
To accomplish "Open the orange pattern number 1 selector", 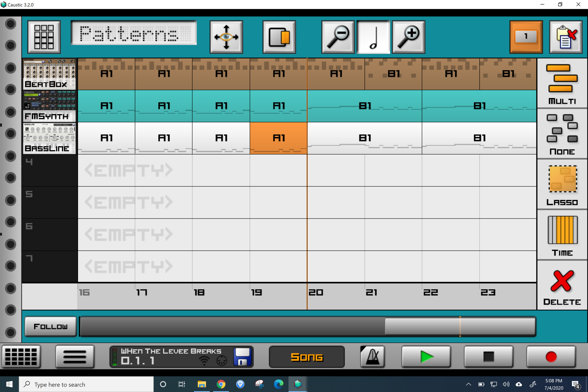I will (526, 37).
